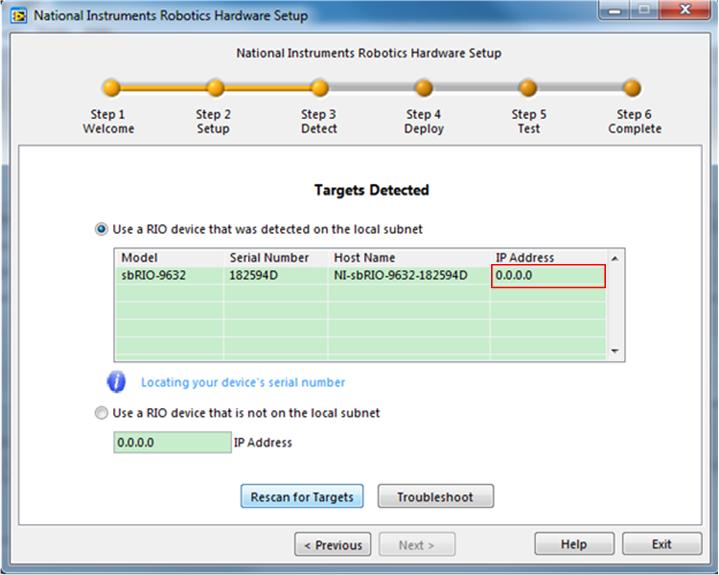The image size is (719, 575).
Task: Click the Step 6 Complete progress dot
Action: (x=632, y=88)
